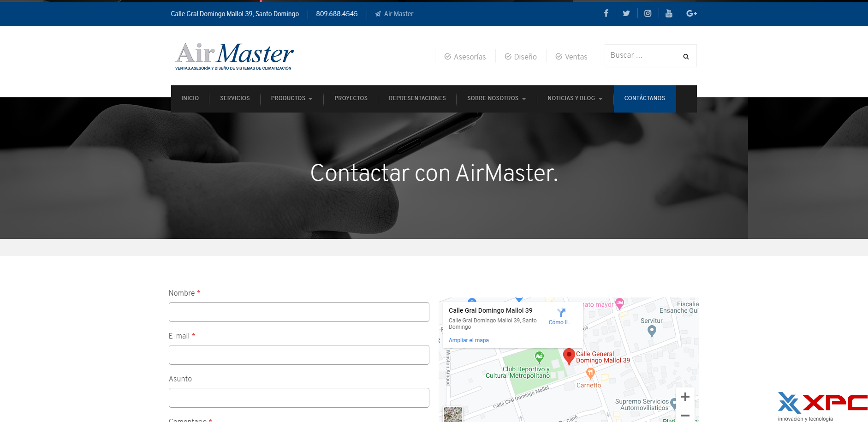Click the Supremo Servicios Automovilísticos marker
Viewport: 868px width, 422px height.
coord(674,404)
